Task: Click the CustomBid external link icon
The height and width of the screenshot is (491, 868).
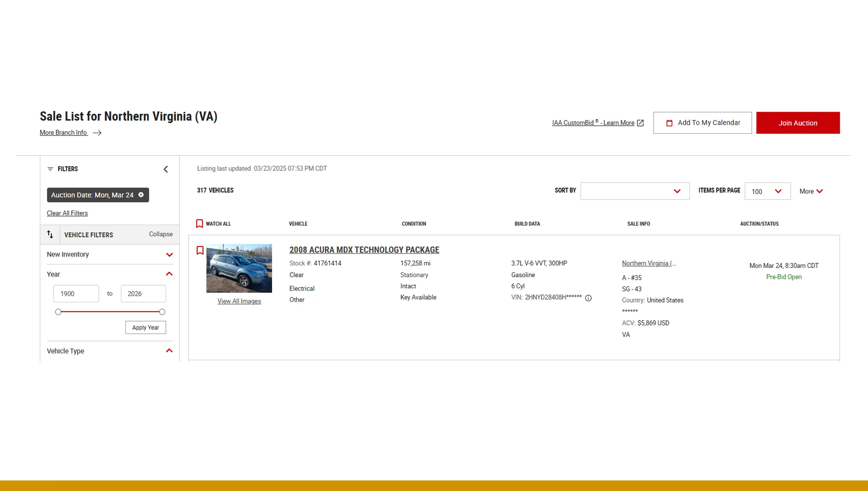Action: click(x=640, y=123)
